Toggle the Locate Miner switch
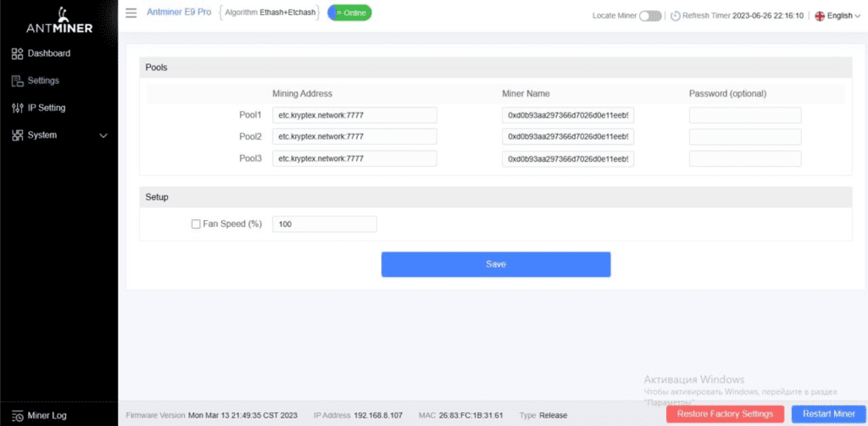 650,15
